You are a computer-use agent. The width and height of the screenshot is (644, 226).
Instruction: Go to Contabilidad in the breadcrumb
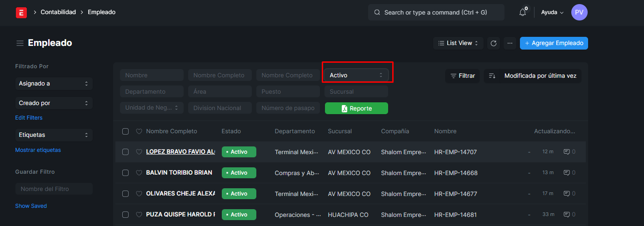pos(58,12)
